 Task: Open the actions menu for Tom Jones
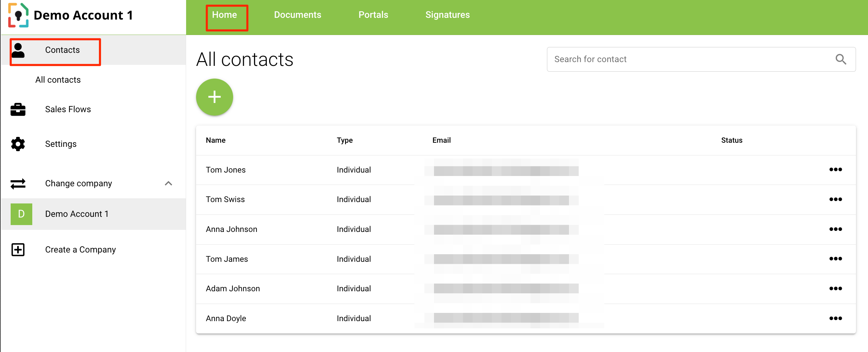point(836,169)
